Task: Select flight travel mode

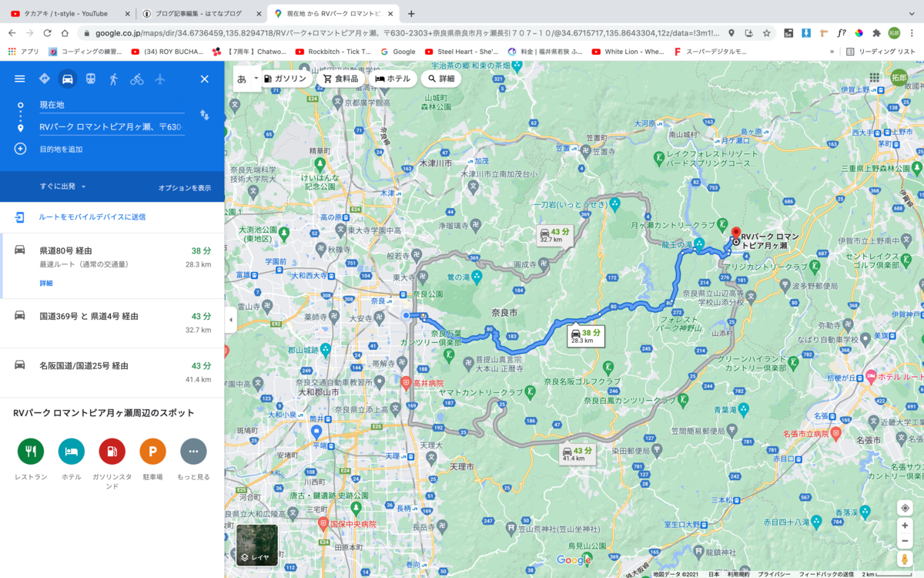Action: 160,79
